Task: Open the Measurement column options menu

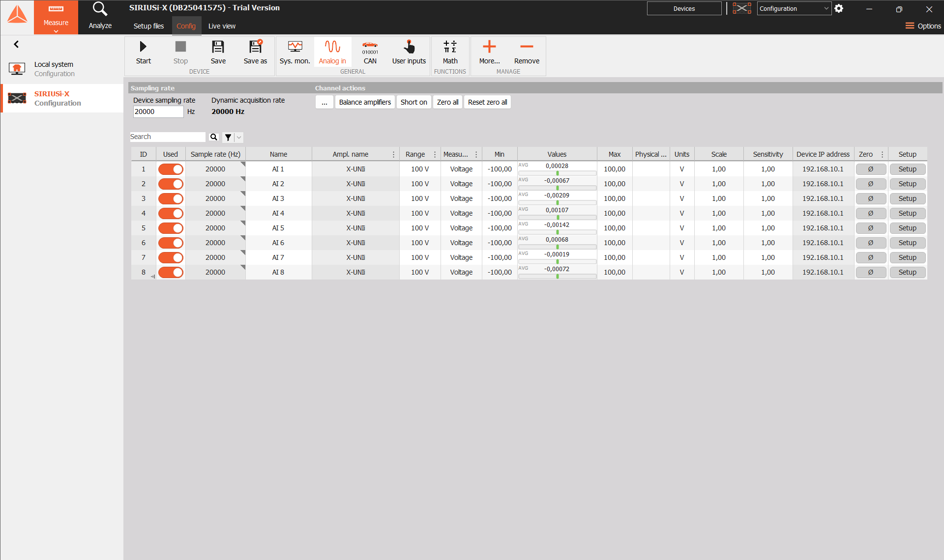Action: pyautogui.click(x=476, y=154)
